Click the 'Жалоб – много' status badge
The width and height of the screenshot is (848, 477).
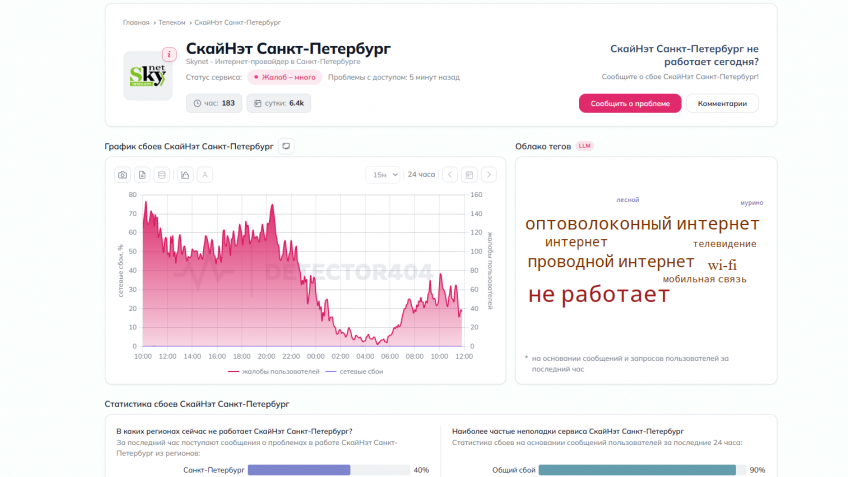[284, 77]
